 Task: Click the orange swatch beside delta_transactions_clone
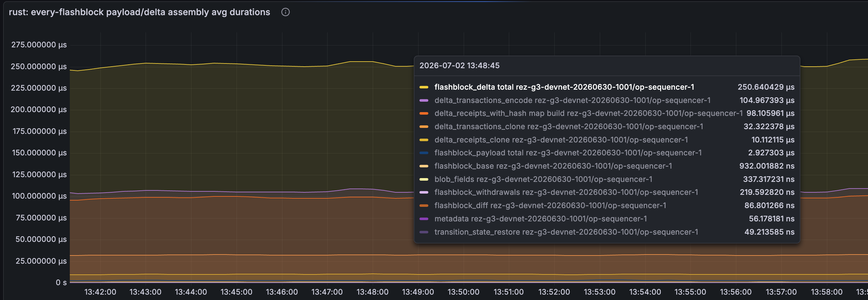(424, 127)
